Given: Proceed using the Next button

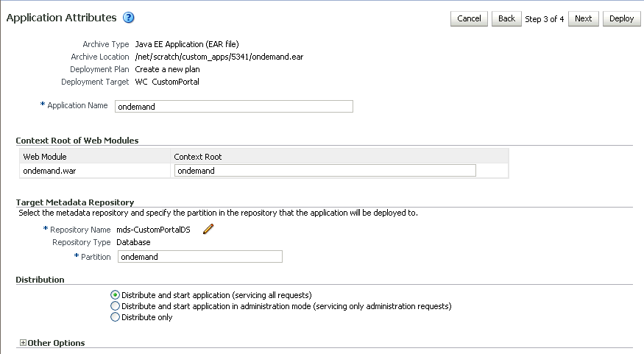Looking at the screenshot, I should point(583,18).
